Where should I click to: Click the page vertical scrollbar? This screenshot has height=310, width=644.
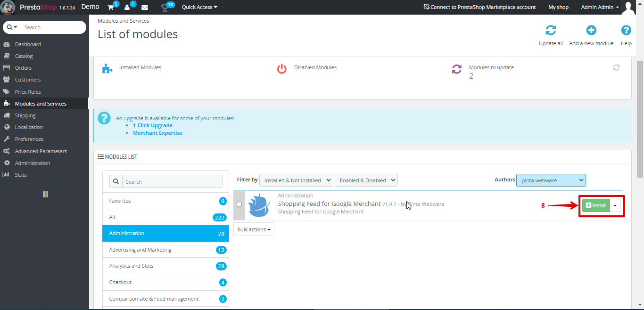coord(640,119)
